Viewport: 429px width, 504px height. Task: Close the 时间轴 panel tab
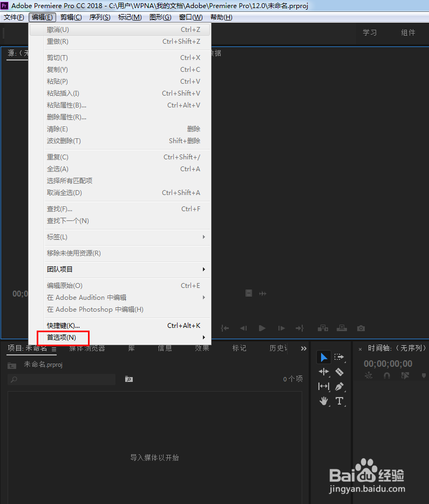tap(360, 349)
